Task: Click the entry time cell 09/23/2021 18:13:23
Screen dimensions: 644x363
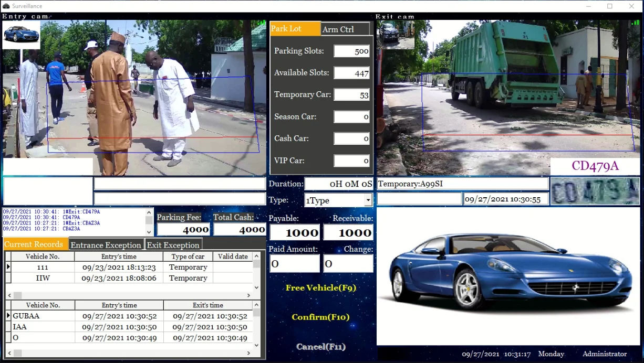Action: [119, 267]
